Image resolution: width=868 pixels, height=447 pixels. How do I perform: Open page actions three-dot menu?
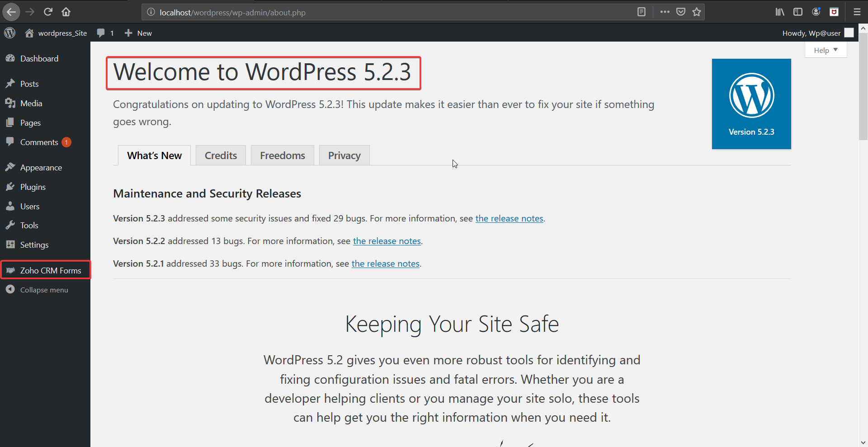(x=665, y=12)
